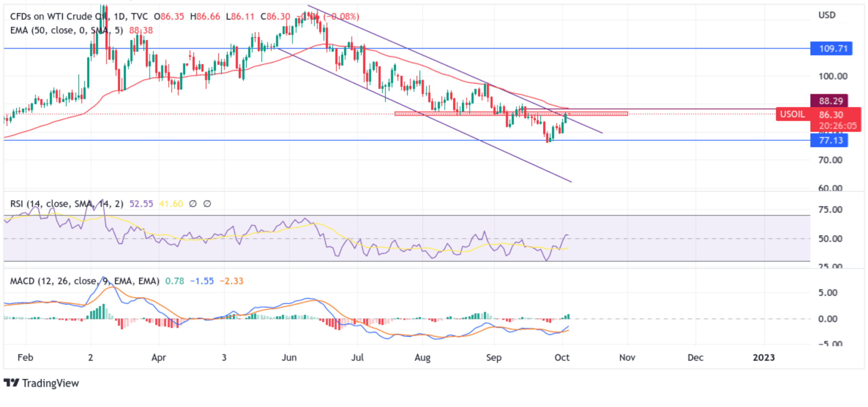Click the MACD (12, 26, close, 9, EMA, EMA) label
The image size is (868, 407).
tap(85, 281)
